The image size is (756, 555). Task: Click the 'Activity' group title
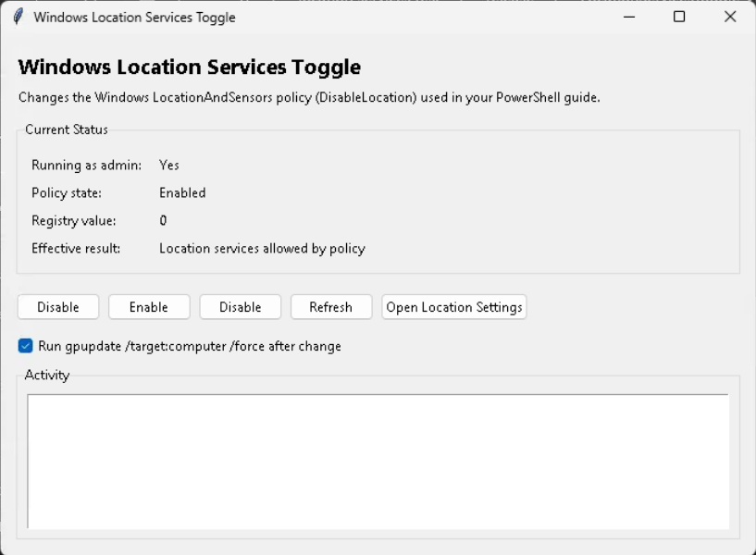[x=47, y=376]
